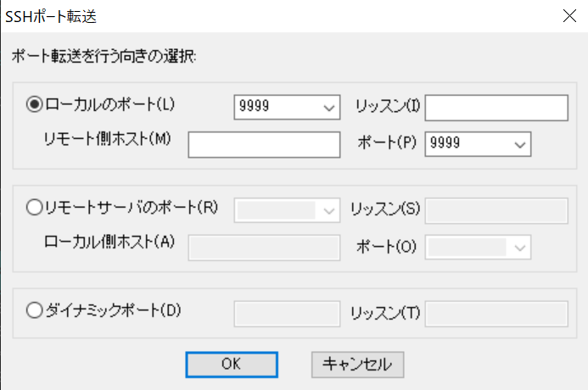
Task: Click the リモート側ホスト(M) label
Action: coord(107,139)
